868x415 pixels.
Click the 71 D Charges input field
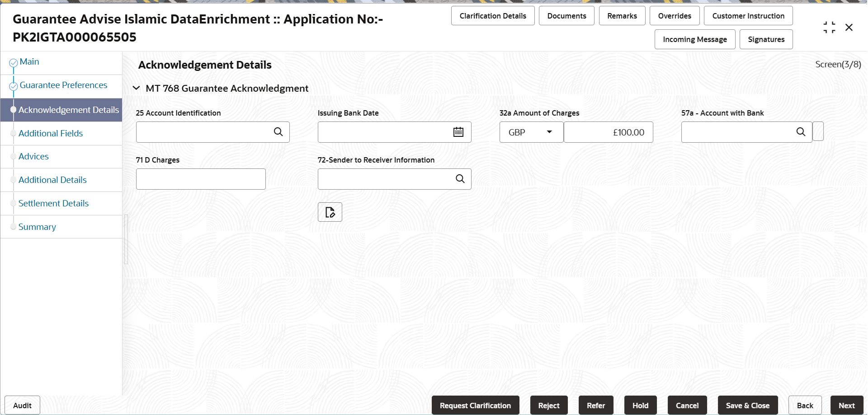(x=201, y=179)
